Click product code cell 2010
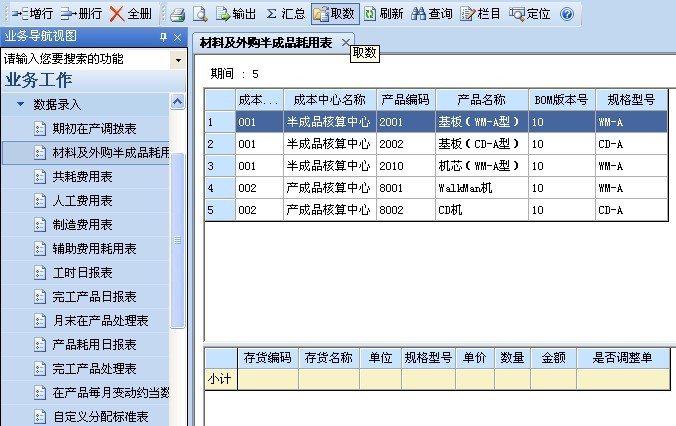 pyautogui.click(x=405, y=166)
